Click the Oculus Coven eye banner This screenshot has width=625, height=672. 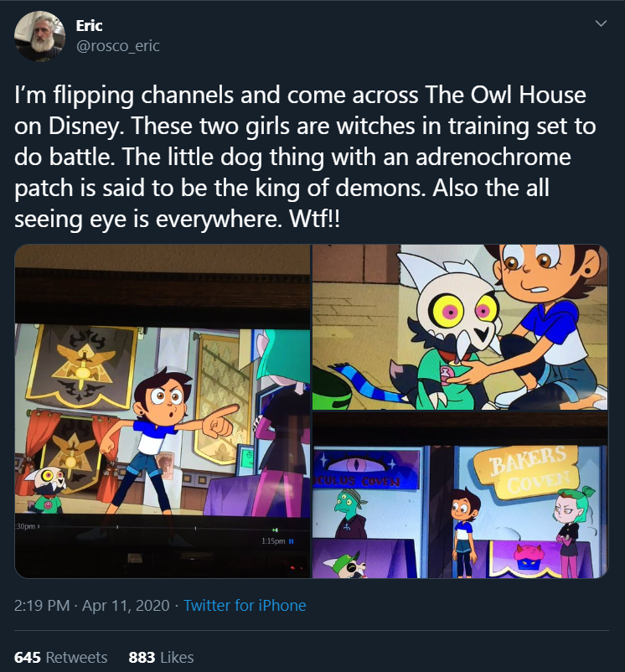pyautogui.click(x=366, y=469)
